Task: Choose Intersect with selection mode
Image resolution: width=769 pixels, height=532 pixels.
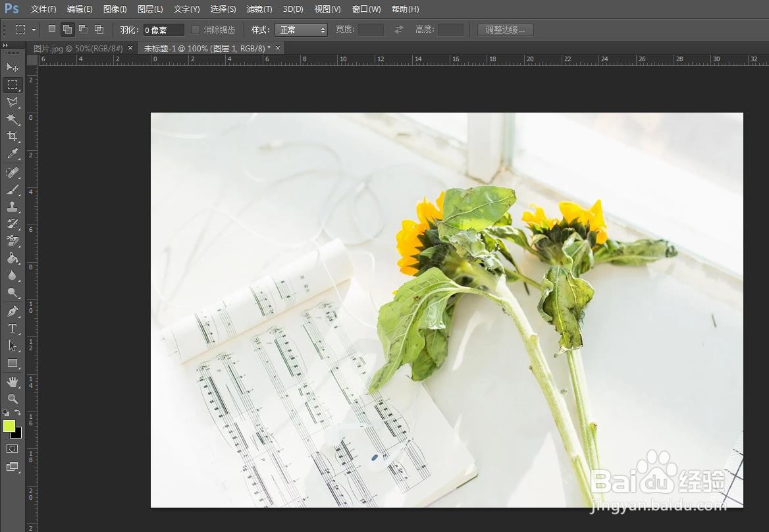Action: coord(99,29)
